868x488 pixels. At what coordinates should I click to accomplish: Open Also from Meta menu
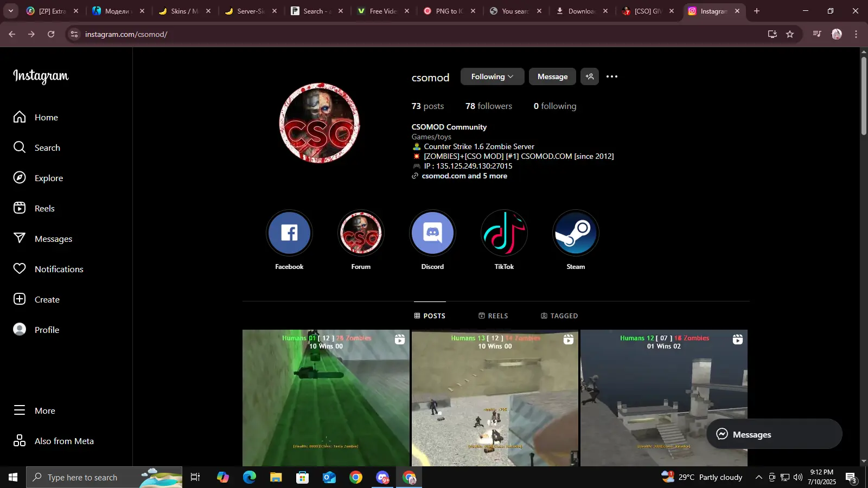coord(54,441)
